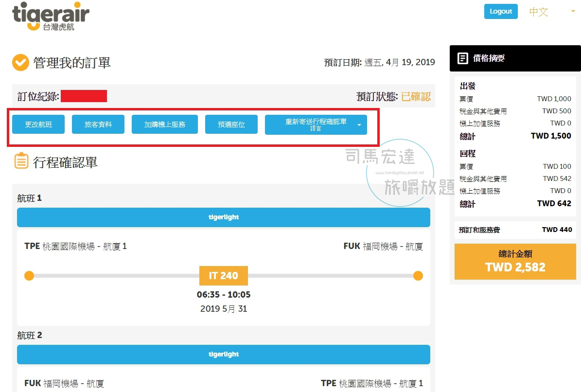Click the 價格摘要 panel title
This screenshot has width=581, height=392.
(x=489, y=58)
